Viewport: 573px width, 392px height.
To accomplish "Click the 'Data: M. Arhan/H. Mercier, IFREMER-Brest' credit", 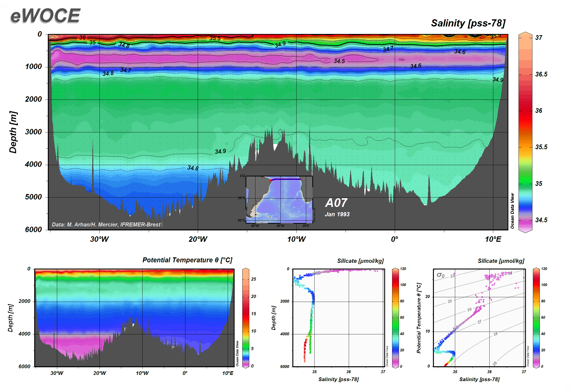I will (106, 224).
